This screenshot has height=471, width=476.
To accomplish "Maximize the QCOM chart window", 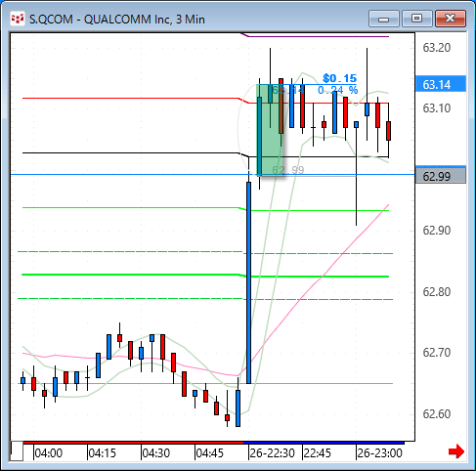I will click(416, 19).
